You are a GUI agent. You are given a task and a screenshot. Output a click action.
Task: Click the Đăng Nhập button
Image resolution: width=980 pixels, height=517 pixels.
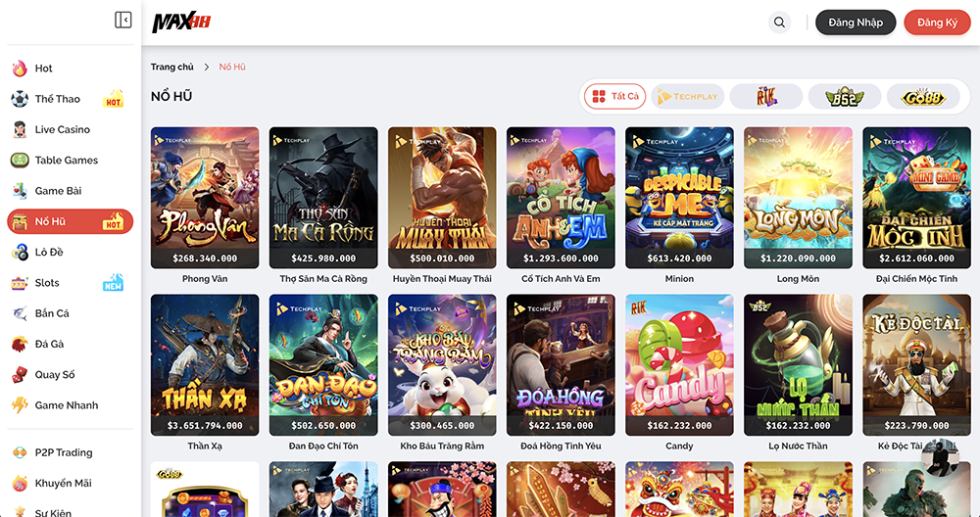(856, 23)
